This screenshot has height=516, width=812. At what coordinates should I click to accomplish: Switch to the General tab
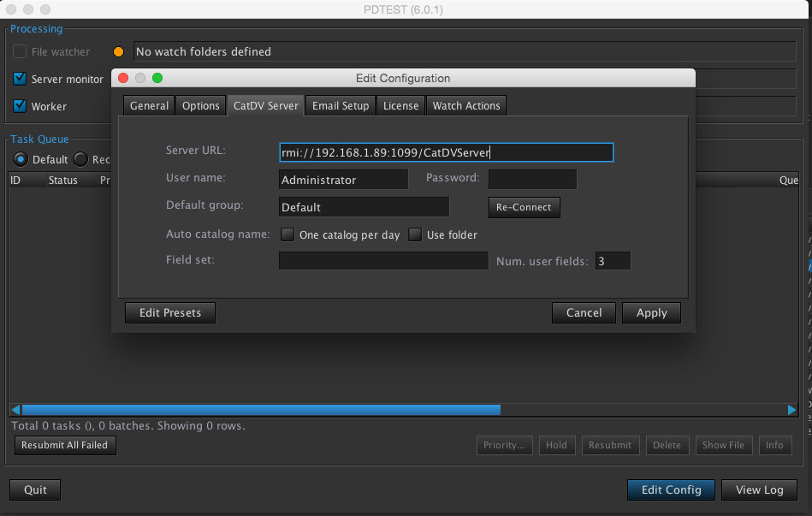tap(149, 105)
